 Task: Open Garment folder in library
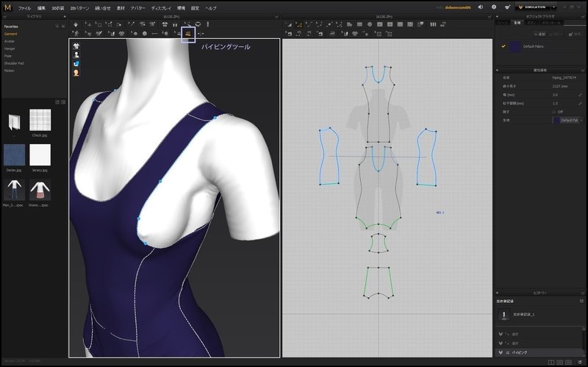[x=11, y=34]
